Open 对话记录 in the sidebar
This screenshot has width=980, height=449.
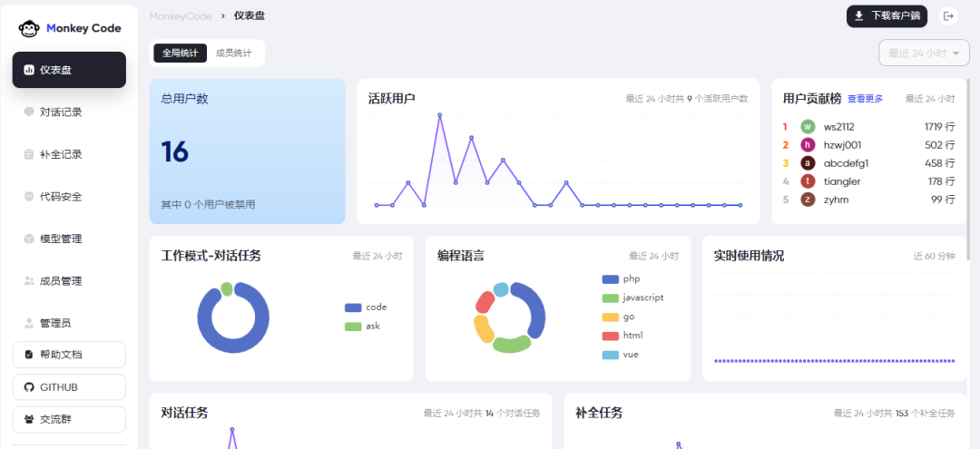(69, 112)
